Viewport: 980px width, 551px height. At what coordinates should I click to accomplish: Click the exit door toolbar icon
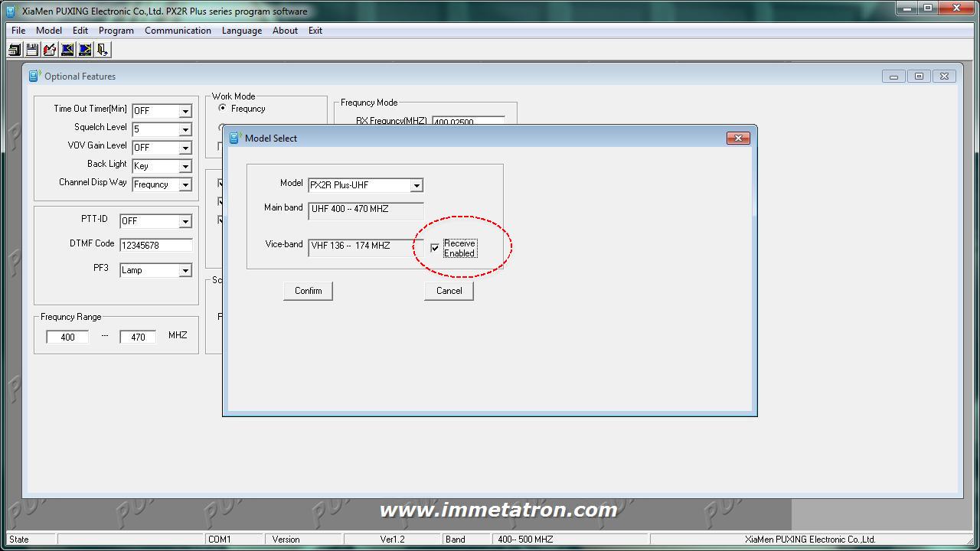point(103,50)
